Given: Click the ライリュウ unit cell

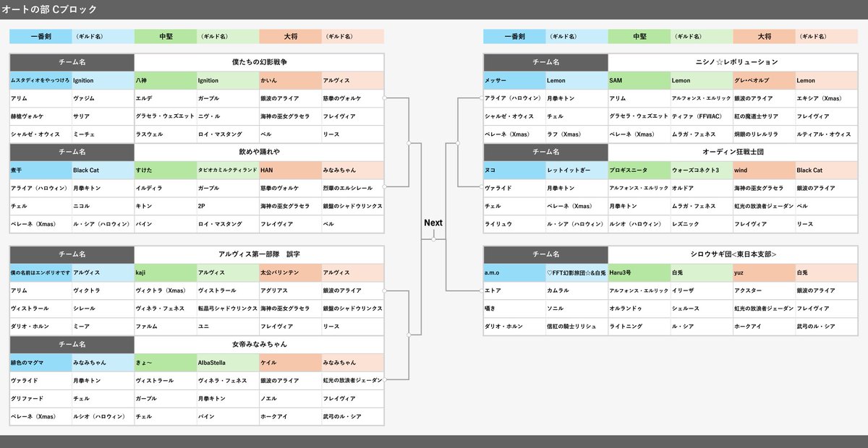Looking at the screenshot, I should (x=514, y=223).
